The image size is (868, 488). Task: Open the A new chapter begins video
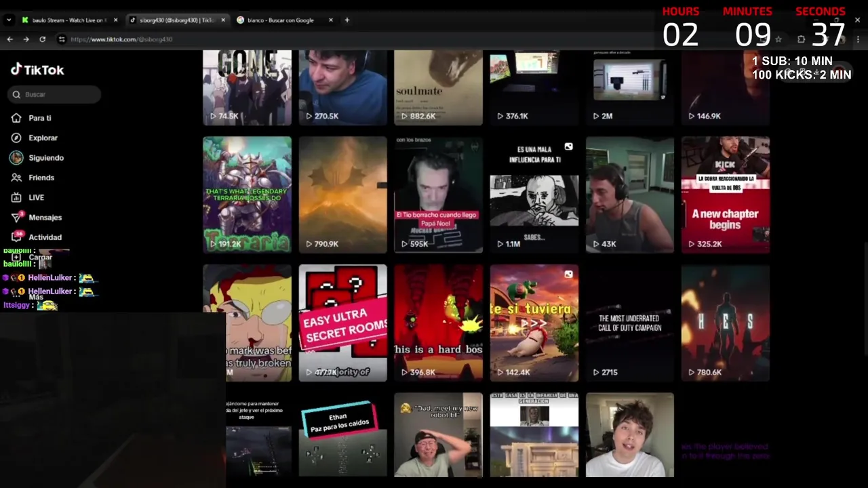726,195
